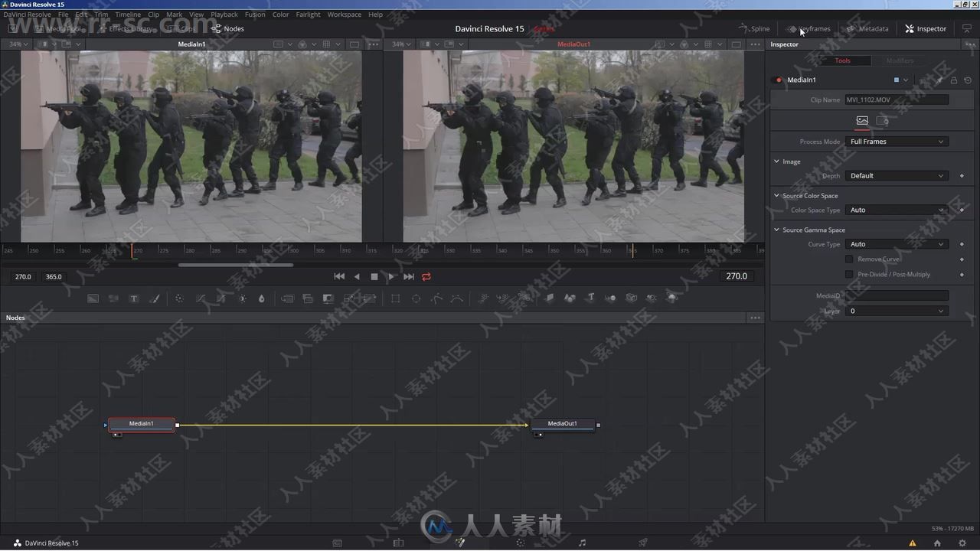Open the Keyframes panel
This screenshot has height=551, width=980.
point(809,29)
